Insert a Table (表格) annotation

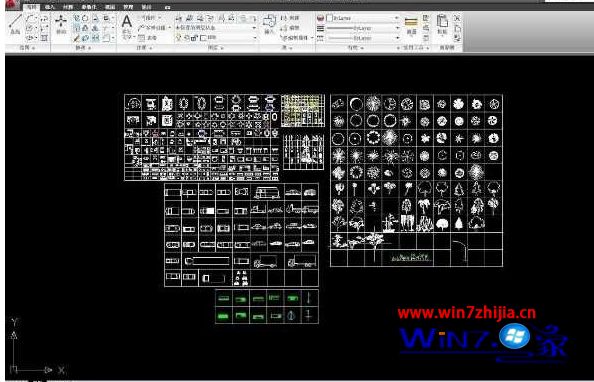coord(147,38)
